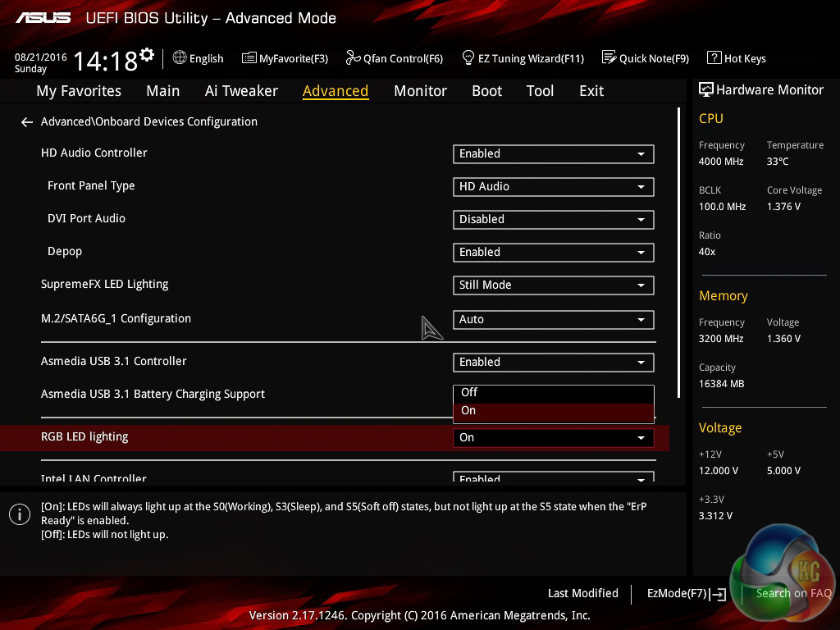Click Quick Note(F9) label
The width and height of the screenshot is (840, 630).
coord(654,58)
